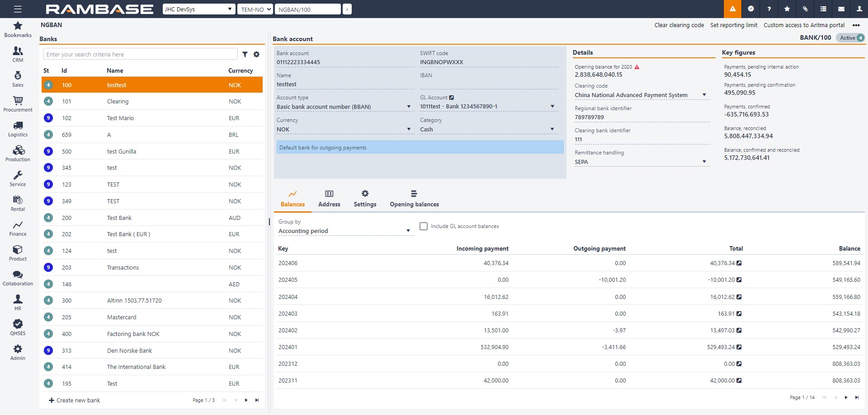Expand the Account type dropdown

[x=409, y=107]
